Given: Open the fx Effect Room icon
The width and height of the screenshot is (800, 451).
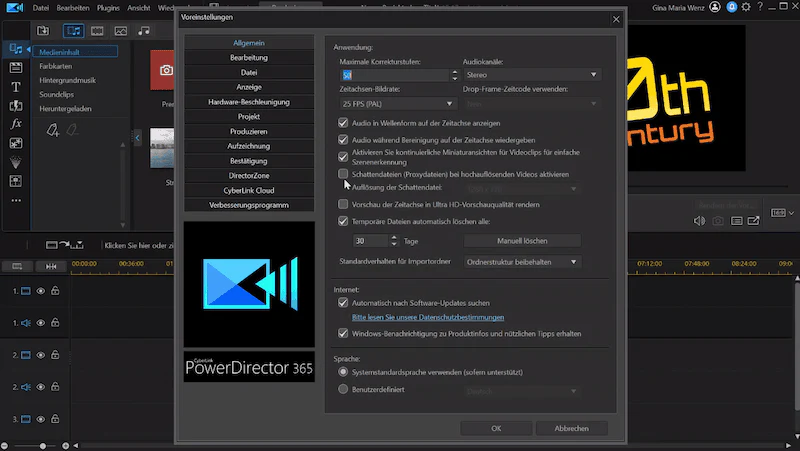Looking at the screenshot, I should point(16,124).
